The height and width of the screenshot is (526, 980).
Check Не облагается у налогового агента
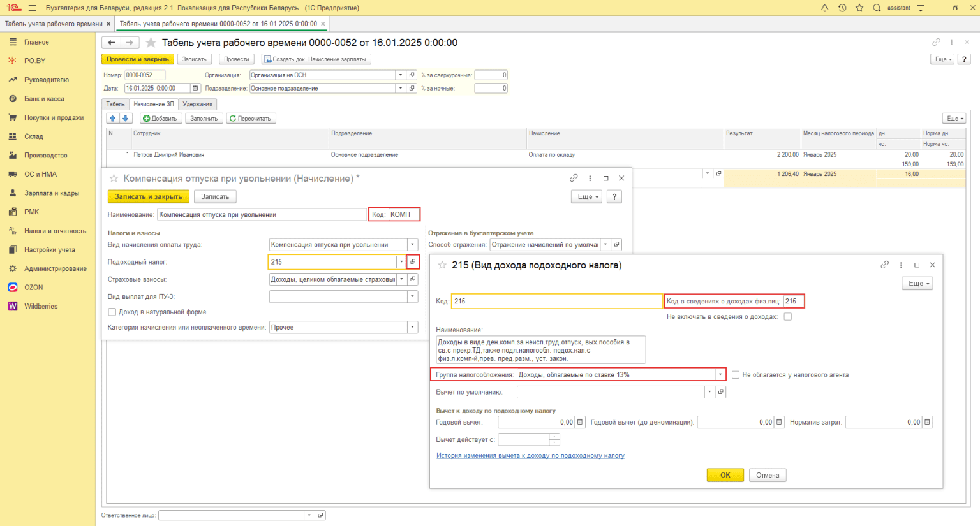point(736,375)
